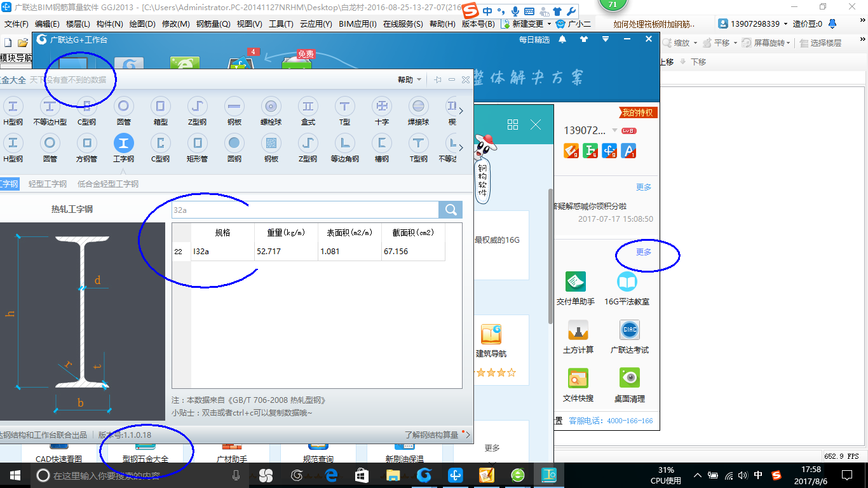868x488 pixels.
Task: Click the Sogou input wrench settings icon
Action: (x=571, y=11)
